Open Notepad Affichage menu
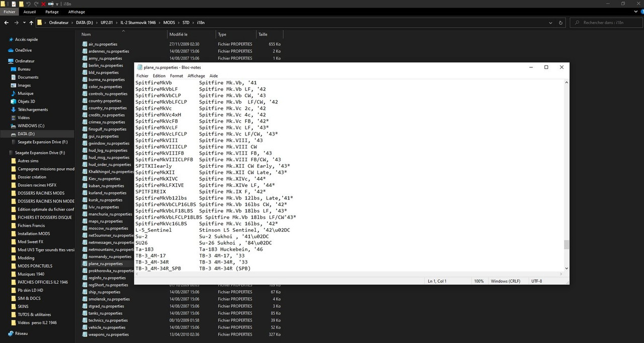Image resolution: width=644 pixels, height=343 pixels. tap(196, 76)
